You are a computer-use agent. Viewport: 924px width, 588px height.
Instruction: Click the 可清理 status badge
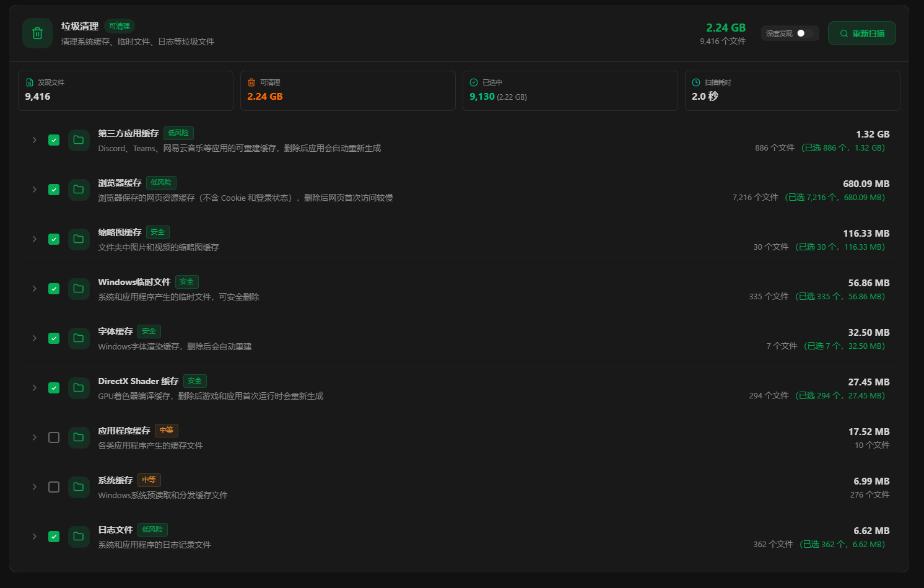coord(120,26)
